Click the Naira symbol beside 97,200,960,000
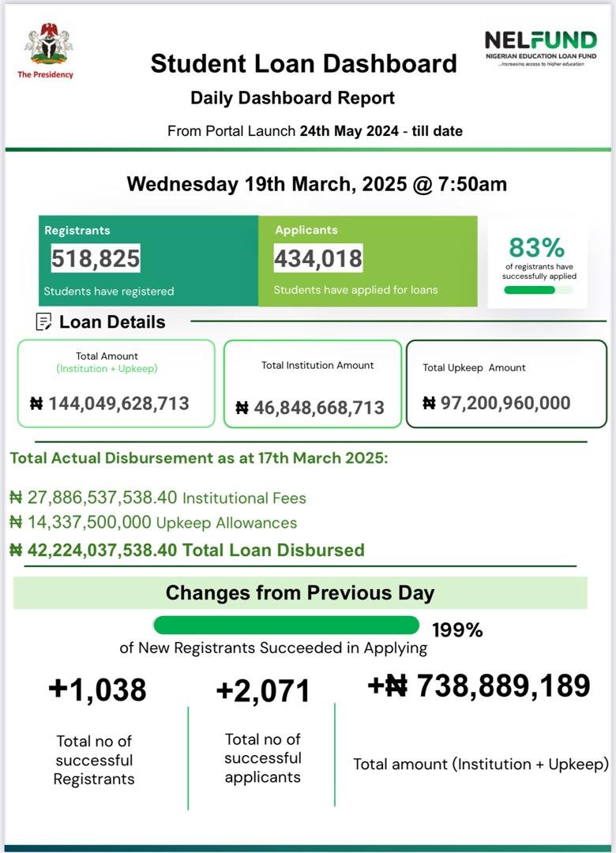The height and width of the screenshot is (853, 616). [x=429, y=403]
